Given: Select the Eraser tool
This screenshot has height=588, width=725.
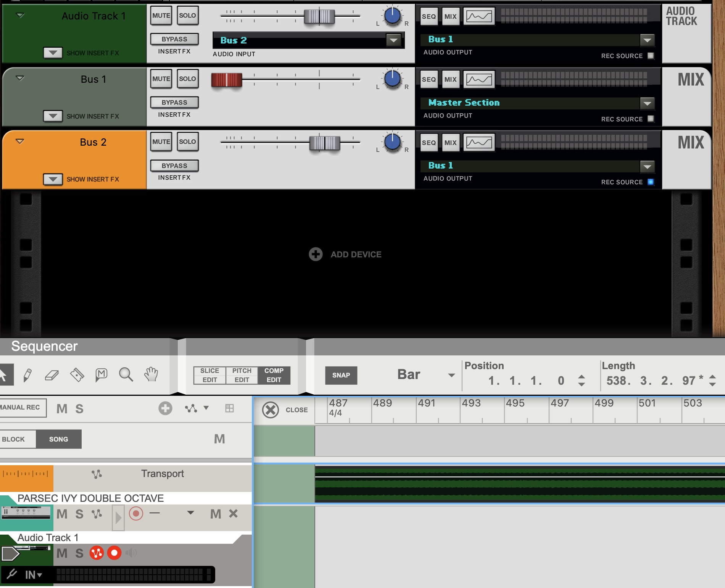Looking at the screenshot, I should pyautogui.click(x=52, y=375).
